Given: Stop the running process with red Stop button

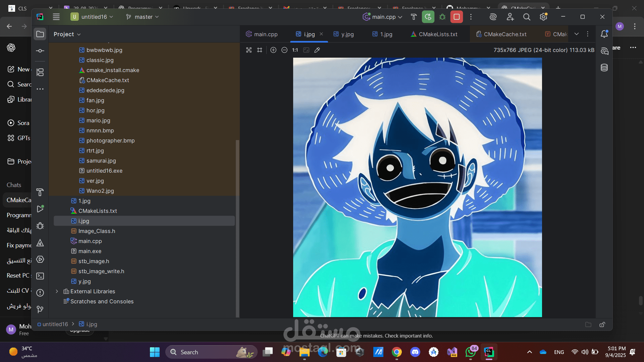Looking at the screenshot, I should click(457, 17).
